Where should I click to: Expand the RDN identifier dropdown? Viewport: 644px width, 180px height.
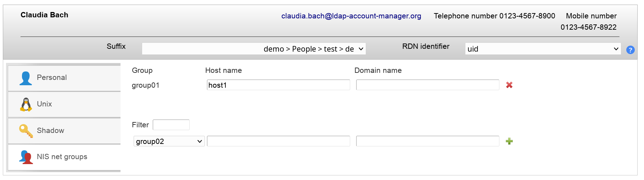click(543, 49)
